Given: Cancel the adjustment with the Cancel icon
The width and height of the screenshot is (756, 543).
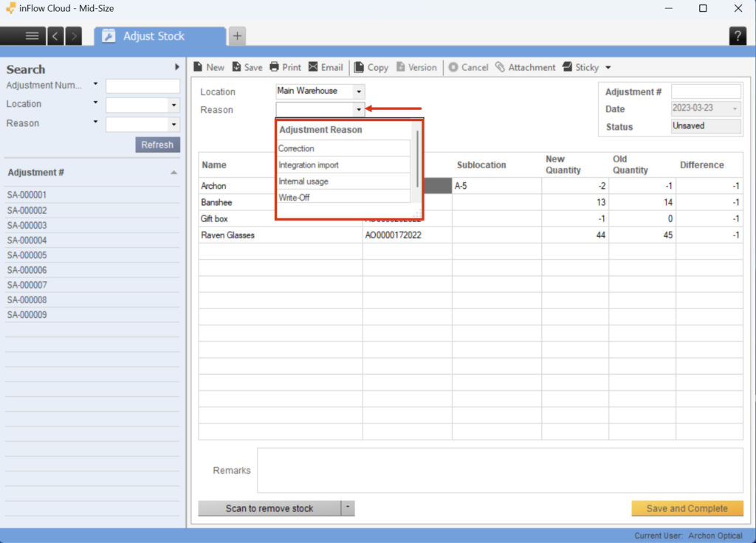Looking at the screenshot, I should coord(468,67).
